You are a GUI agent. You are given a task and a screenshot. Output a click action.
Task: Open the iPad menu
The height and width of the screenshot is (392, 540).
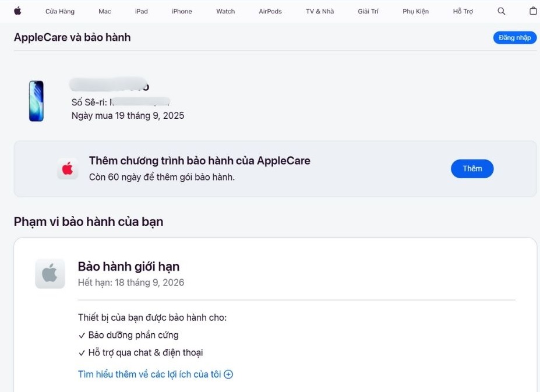coord(141,10)
